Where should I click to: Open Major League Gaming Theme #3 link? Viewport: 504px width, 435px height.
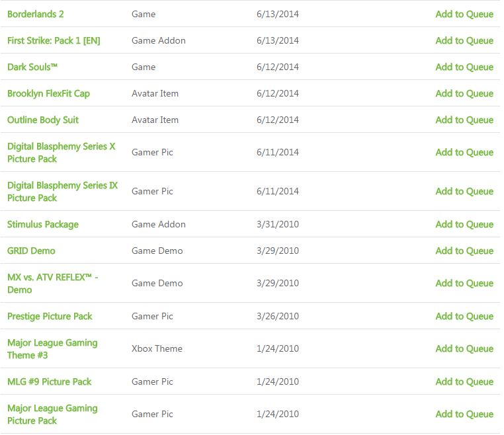coord(52,349)
